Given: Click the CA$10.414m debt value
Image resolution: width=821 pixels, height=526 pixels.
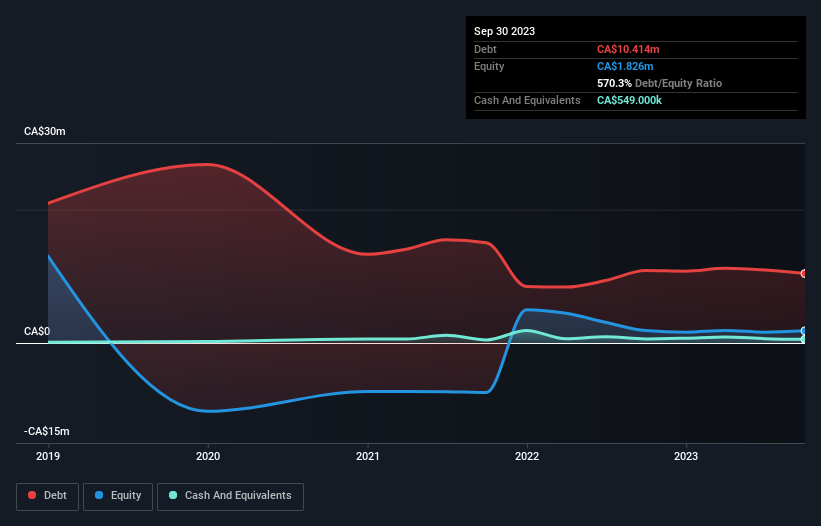Looking at the screenshot, I should coord(628,49).
